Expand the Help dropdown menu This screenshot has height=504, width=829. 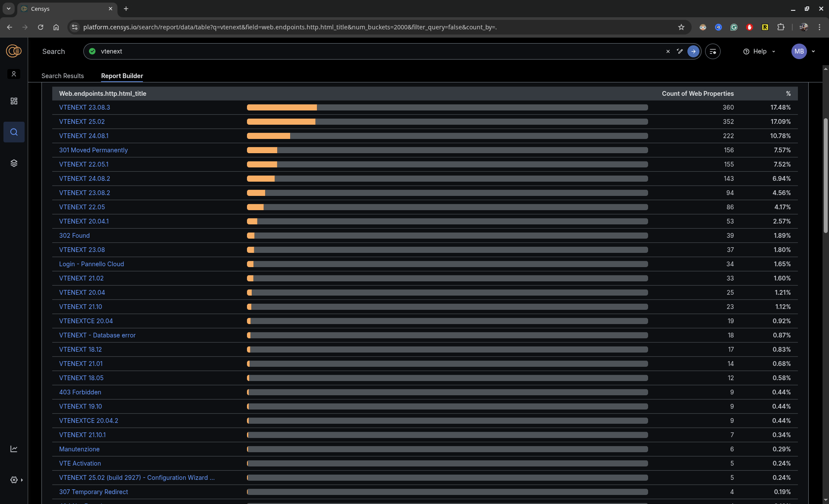(x=759, y=51)
